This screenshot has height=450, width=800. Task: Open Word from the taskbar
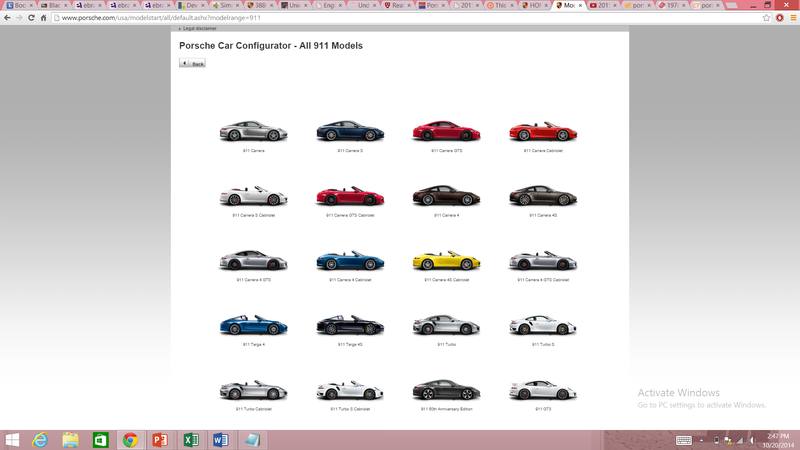click(x=220, y=440)
